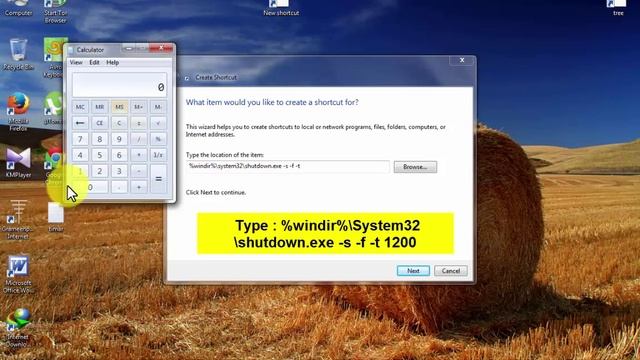Click the M+ memory add button

(139, 107)
